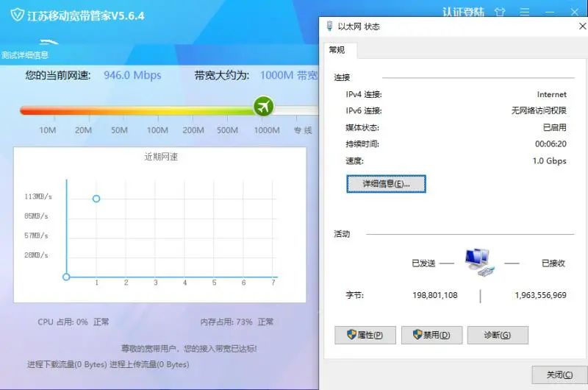588x390 pixels.
Task: Click the 20M scale label
Action: coord(83,130)
